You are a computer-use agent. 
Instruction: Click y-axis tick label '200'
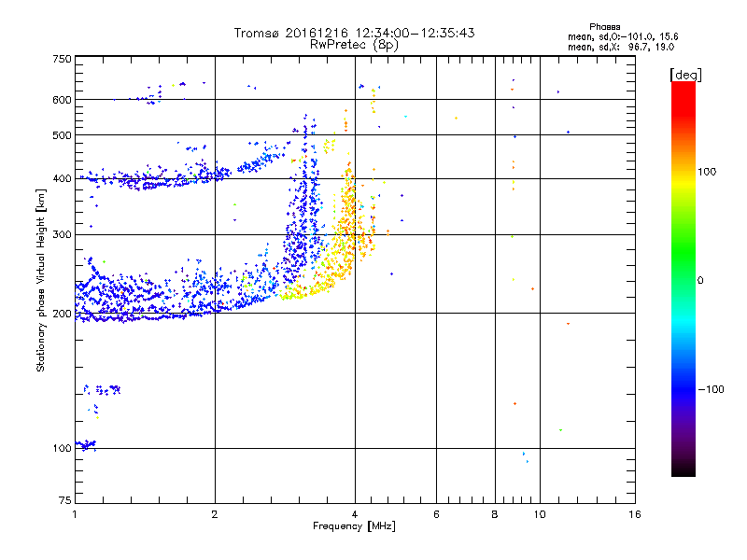point(62,314)
